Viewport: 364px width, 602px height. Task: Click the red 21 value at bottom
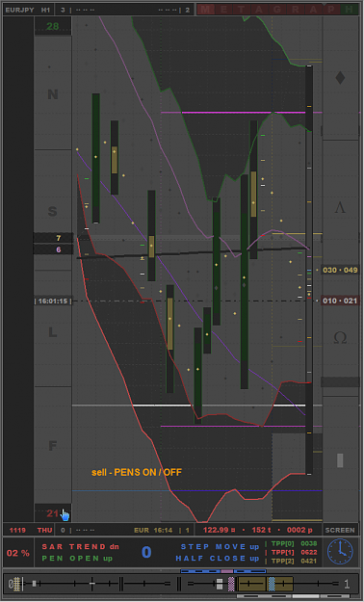(53, 513)
